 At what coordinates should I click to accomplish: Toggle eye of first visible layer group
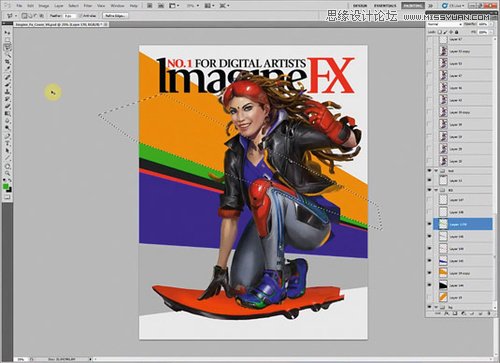pyautogui.click(x=429, y=171)
